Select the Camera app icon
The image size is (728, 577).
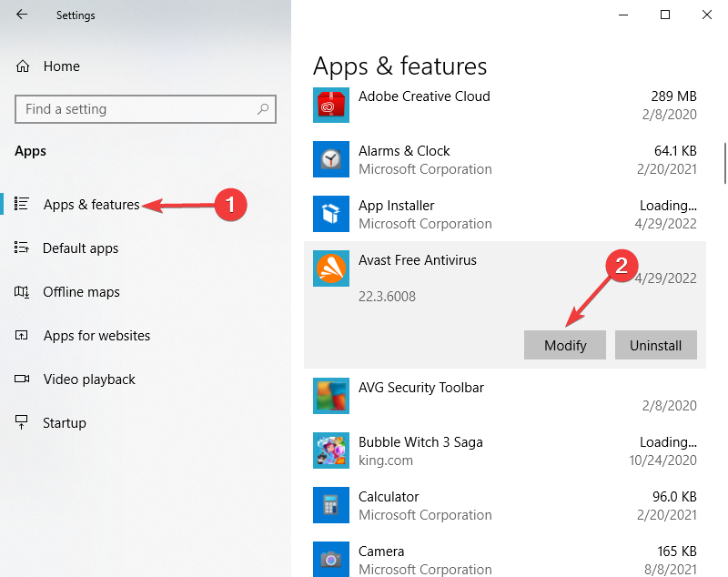(331, 560)
